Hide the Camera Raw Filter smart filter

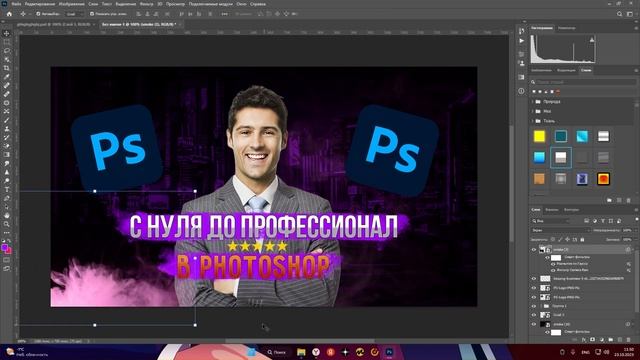553,270
